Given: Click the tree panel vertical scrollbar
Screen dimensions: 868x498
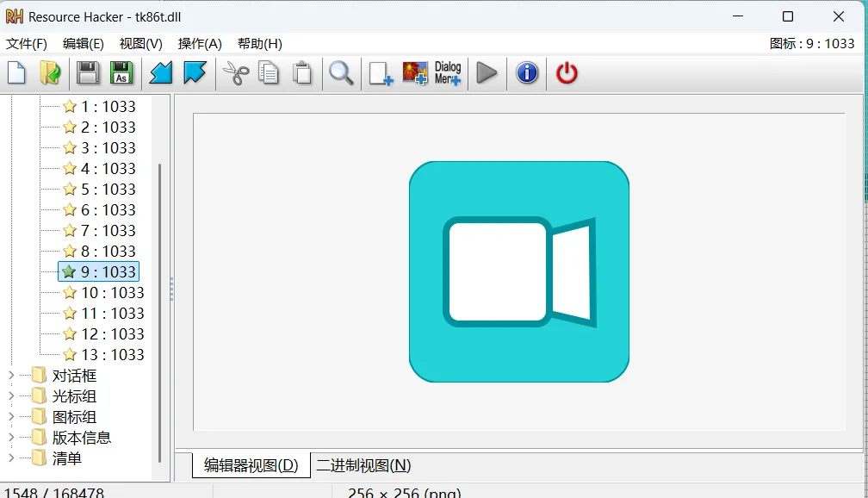Looking at the screenshot, I should (x=160, y=313).
